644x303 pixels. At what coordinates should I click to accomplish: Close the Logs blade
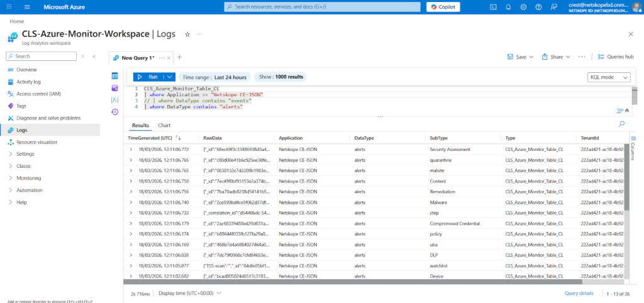[x=631, y=34]
